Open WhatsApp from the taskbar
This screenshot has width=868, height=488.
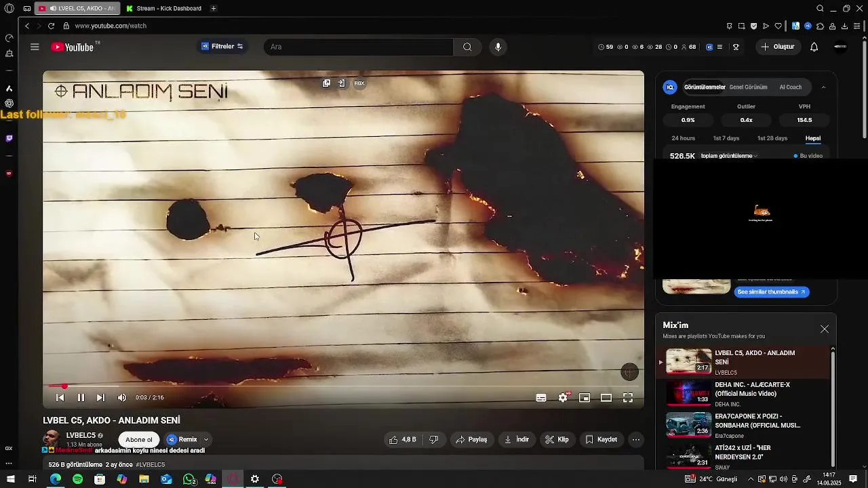click(189, 479)
